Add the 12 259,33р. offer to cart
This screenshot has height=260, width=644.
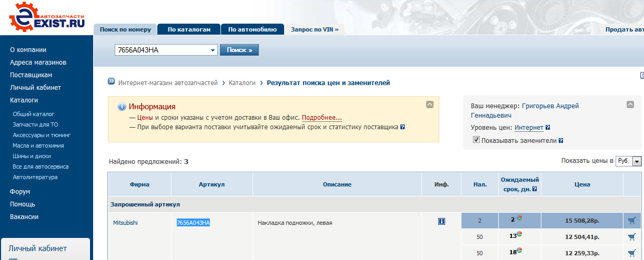[632, 253]
